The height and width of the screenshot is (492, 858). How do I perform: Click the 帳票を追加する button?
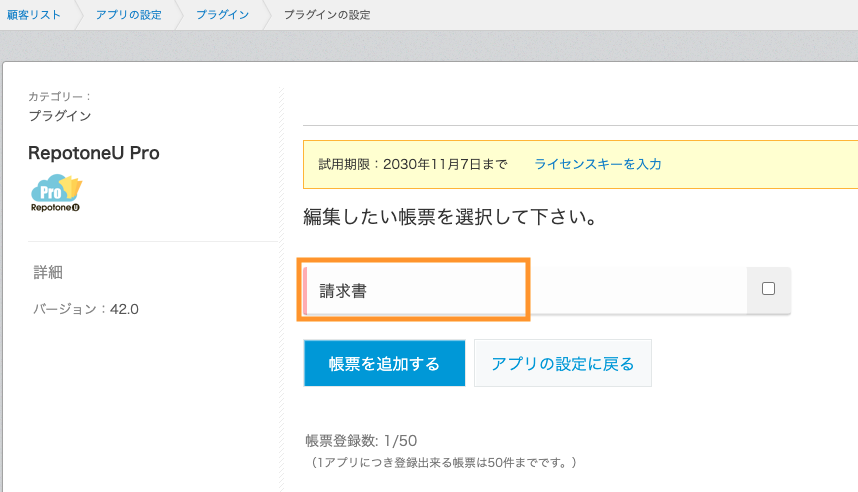coord(384,363)
